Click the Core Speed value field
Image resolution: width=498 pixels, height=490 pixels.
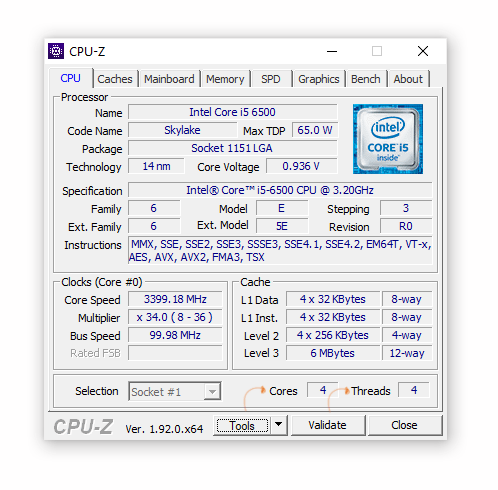click(175, 299)
